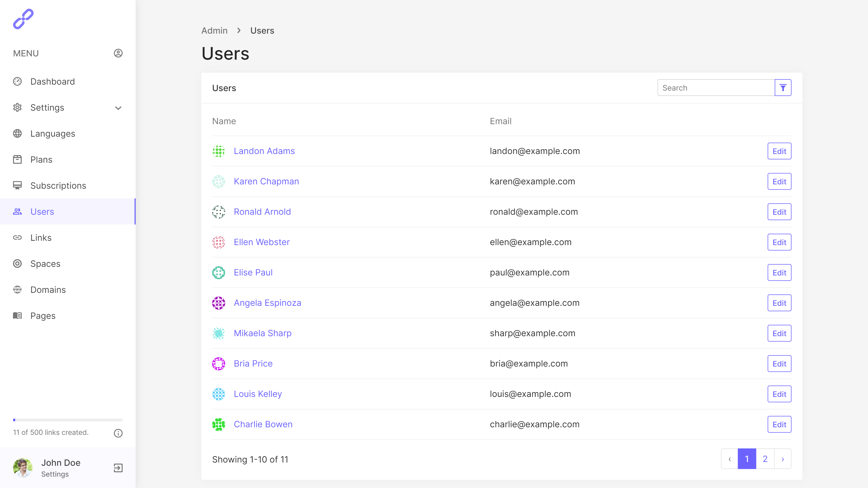Select the Spaces target icon
Screen dimensions: 868x488
click(x=18, y=264)
